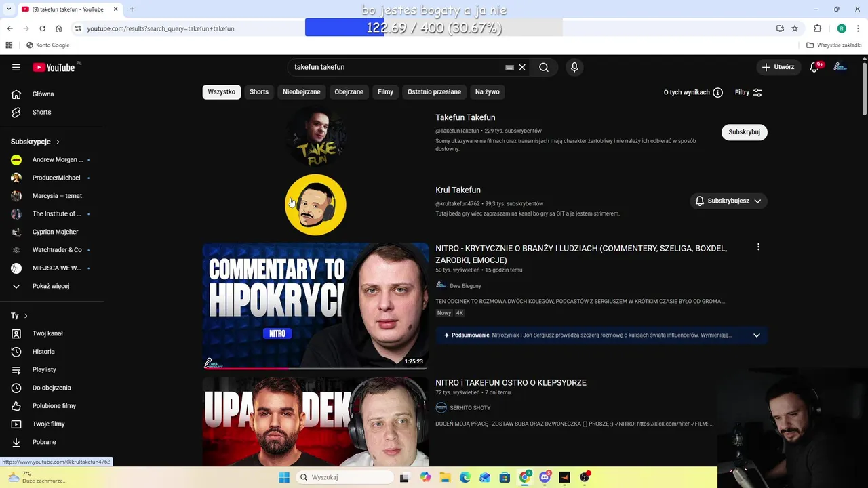Select the Ostatnio przesłane filter chip

(434, 91)
